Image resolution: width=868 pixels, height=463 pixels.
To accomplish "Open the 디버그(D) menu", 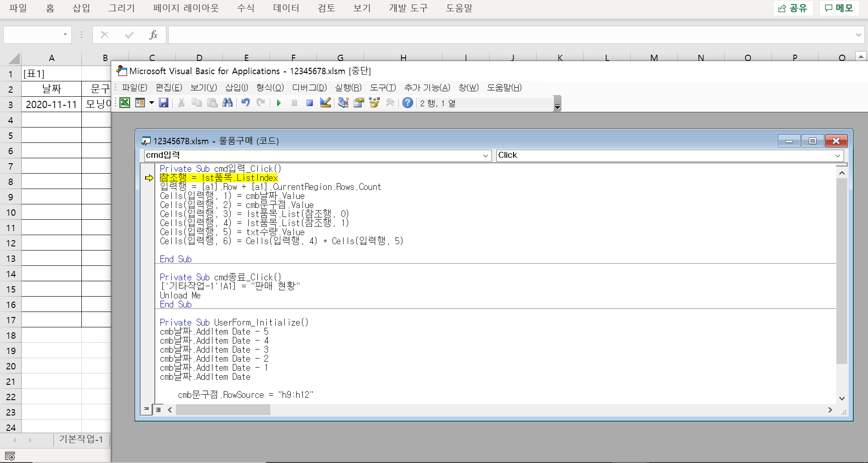I will [x=309, y=88].
